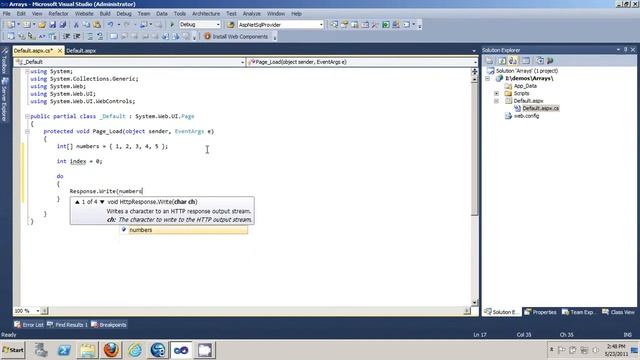
Task: Select web.config in Solution Explorer
Action: tap(526, 116)
